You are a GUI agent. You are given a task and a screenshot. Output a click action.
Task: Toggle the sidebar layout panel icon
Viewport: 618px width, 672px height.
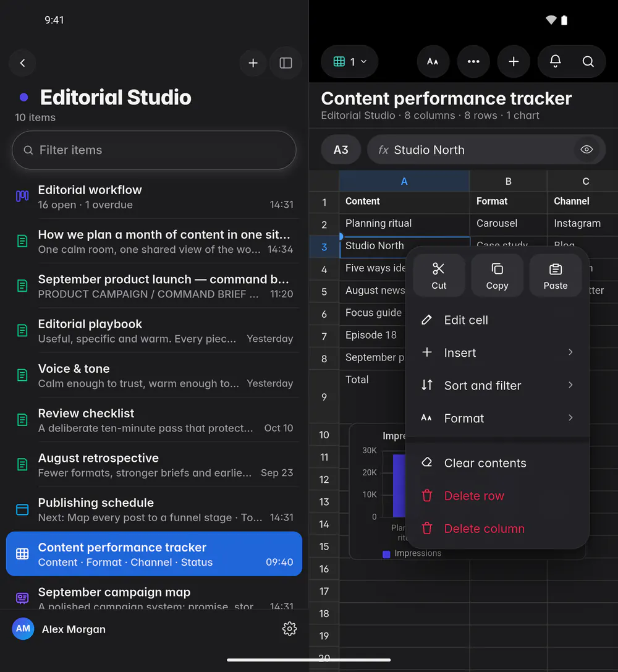pyautogui.click(x=286, y=63)
